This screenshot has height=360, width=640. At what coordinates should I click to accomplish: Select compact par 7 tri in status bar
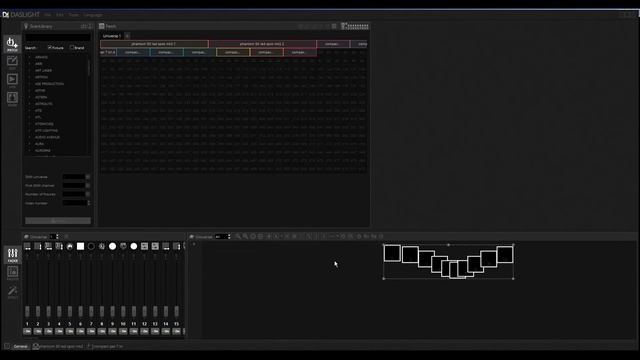click(x=104, y=346)
